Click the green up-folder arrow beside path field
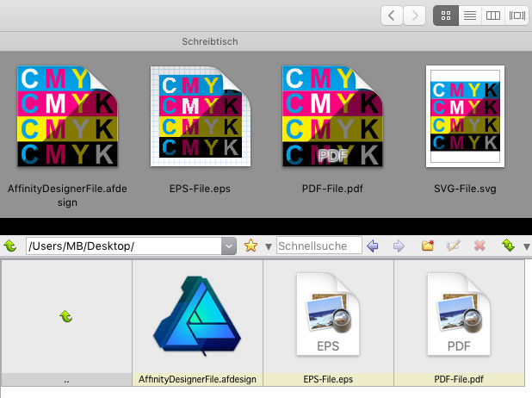 pos(10,246)
